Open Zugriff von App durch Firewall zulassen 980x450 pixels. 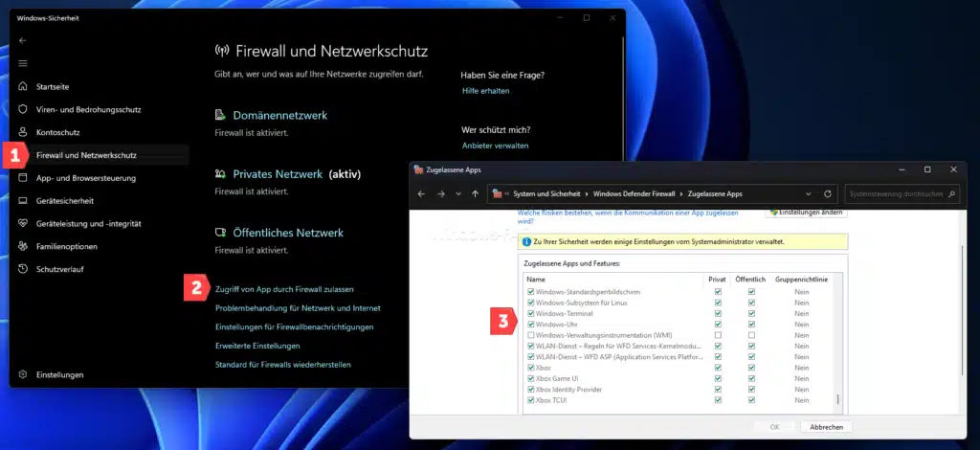284,289
